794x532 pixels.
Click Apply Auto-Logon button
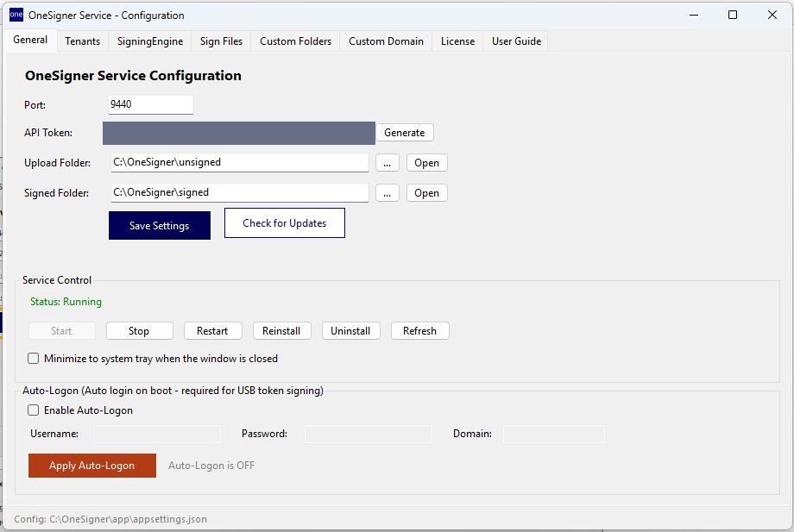92,466
